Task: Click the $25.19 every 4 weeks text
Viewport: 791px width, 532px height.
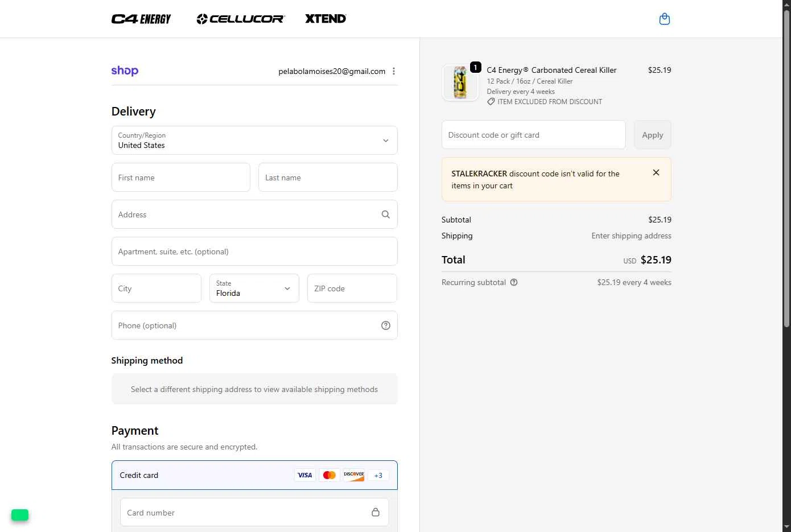Action: click(x=634, y=282)
